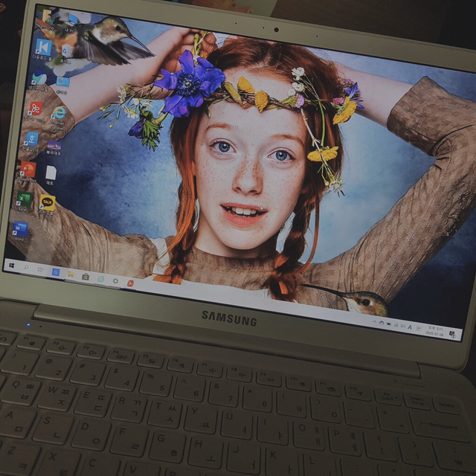Open the blue pinned taskbar app
Screen dimensions: 476x476
(56, 272)
